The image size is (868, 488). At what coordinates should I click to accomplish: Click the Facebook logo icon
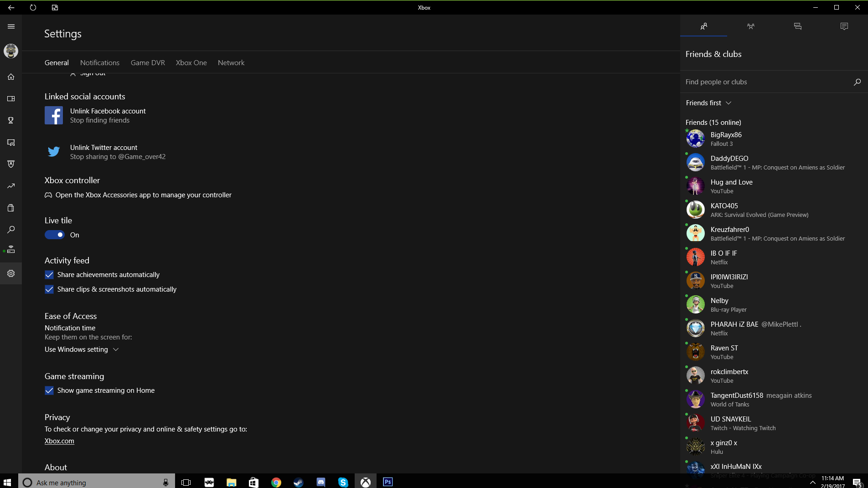coord(54,115)
